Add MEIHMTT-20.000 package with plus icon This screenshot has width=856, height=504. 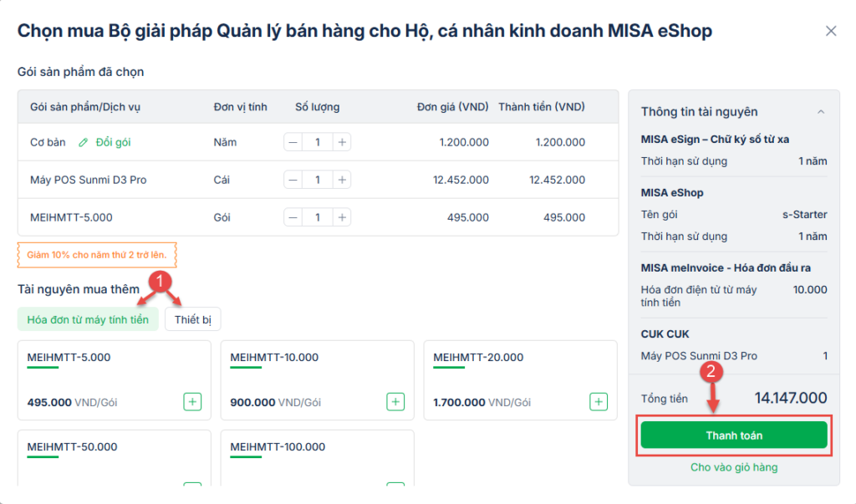pos(599,402)
